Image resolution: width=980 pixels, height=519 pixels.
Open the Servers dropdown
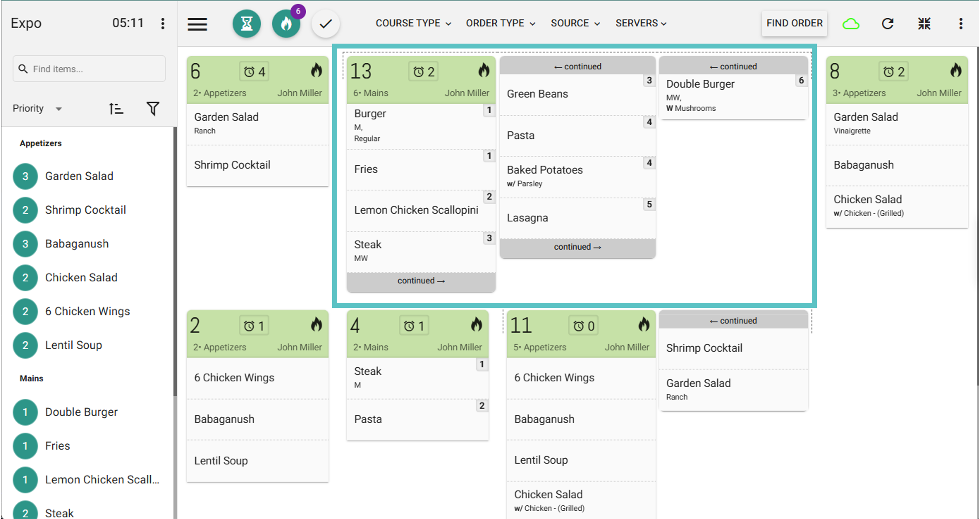641,23
